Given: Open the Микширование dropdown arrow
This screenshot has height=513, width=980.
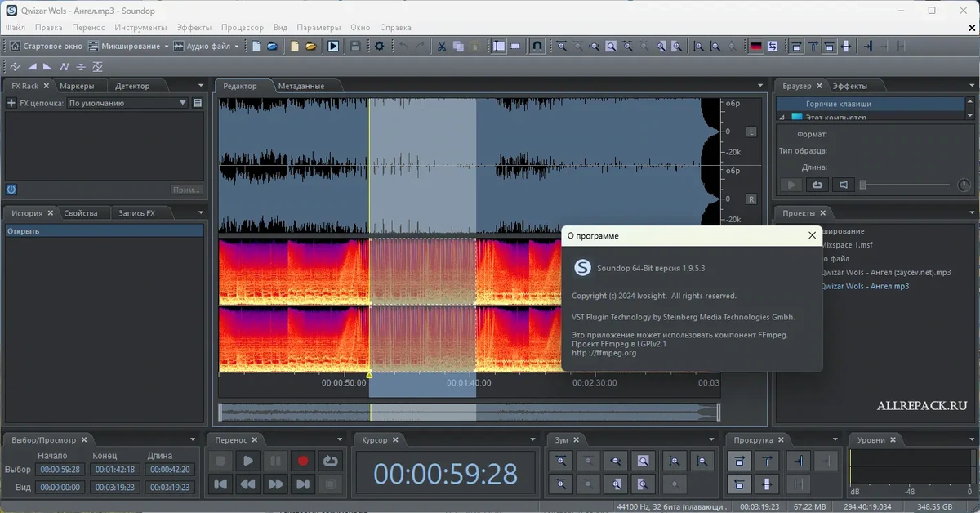Looking at the screenshot, I should pos(167,47).
